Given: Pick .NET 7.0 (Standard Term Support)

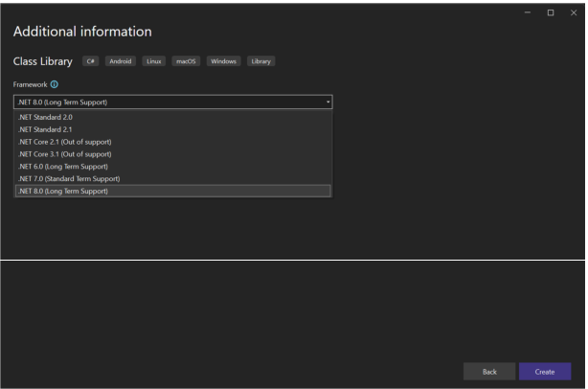Looking at the screenshot, I should coord(173,179).
